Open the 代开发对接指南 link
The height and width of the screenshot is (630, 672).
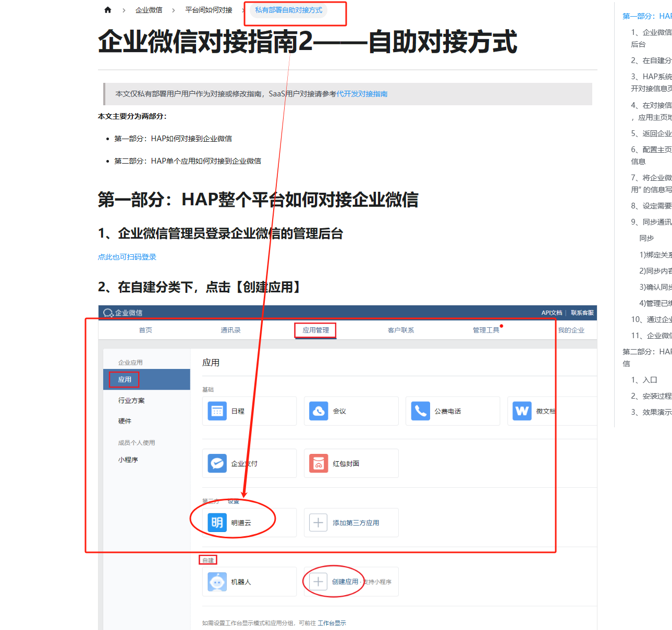pos(365,94)
